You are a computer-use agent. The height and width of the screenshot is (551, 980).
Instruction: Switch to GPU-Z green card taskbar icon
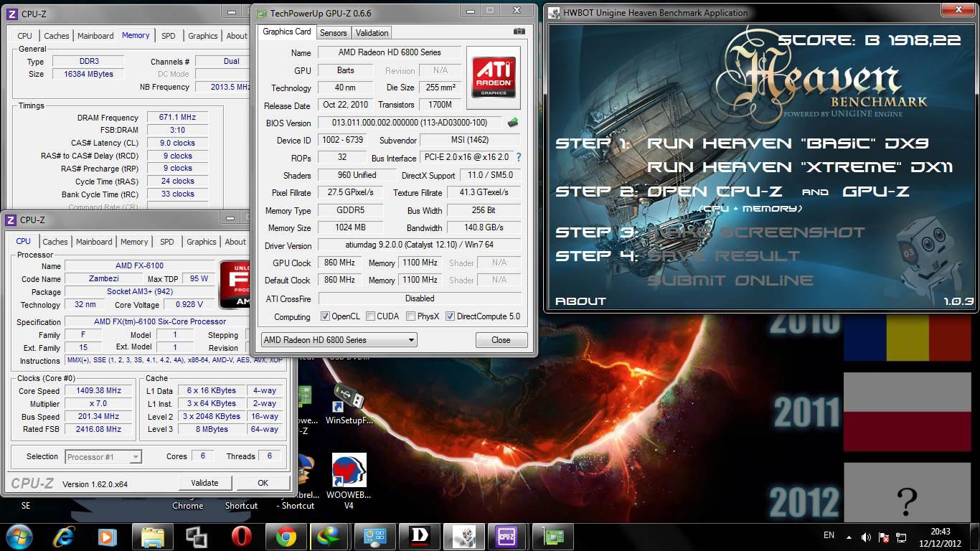(552, 537)
